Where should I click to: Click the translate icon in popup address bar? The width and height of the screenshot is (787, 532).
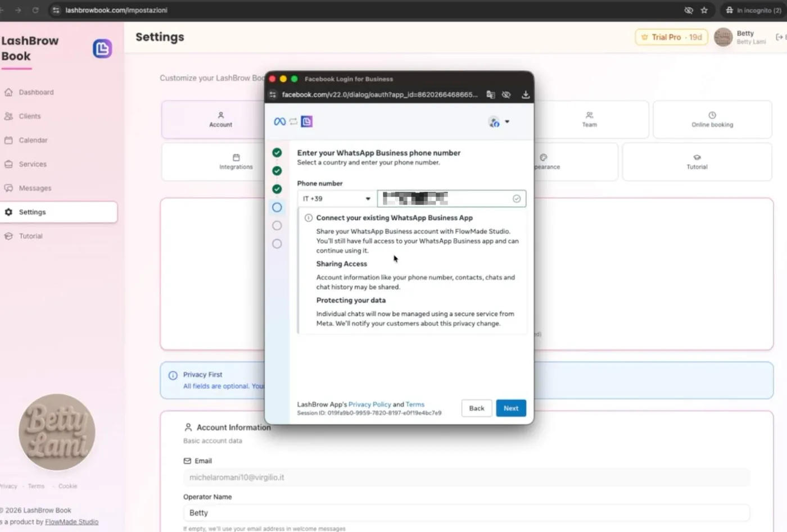[x=491, y=94]
